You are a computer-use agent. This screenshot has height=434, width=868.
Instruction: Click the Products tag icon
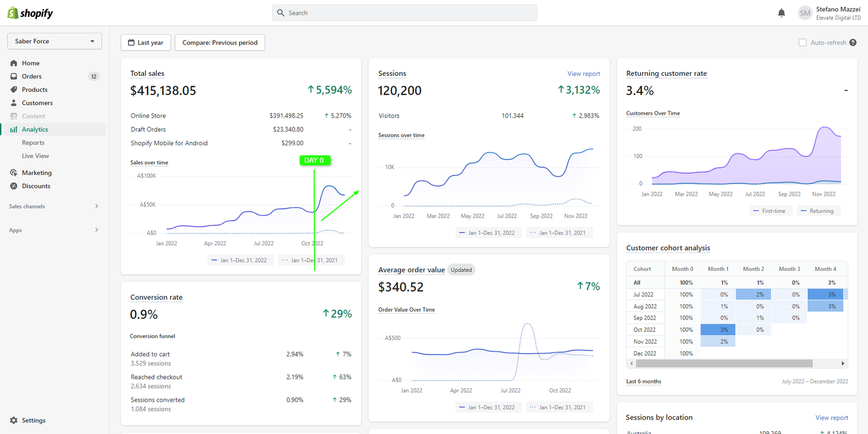pyautogui.click(x=14, y=90)
